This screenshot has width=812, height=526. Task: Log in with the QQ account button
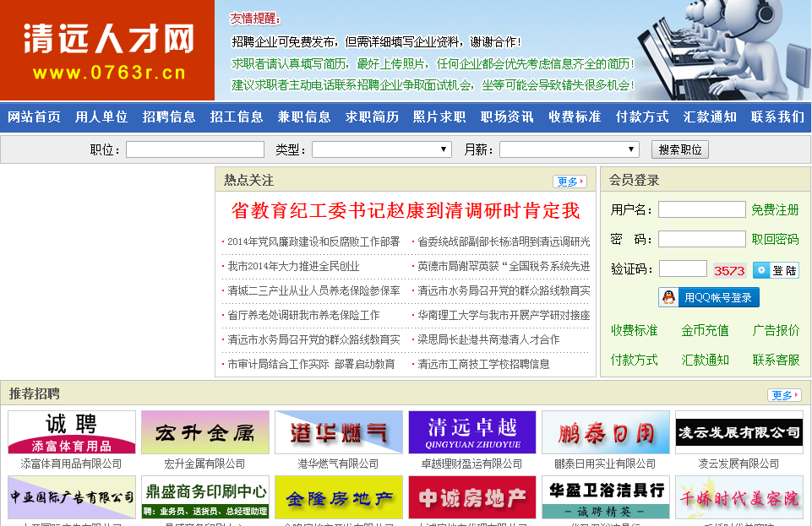(x=708, y=297)
